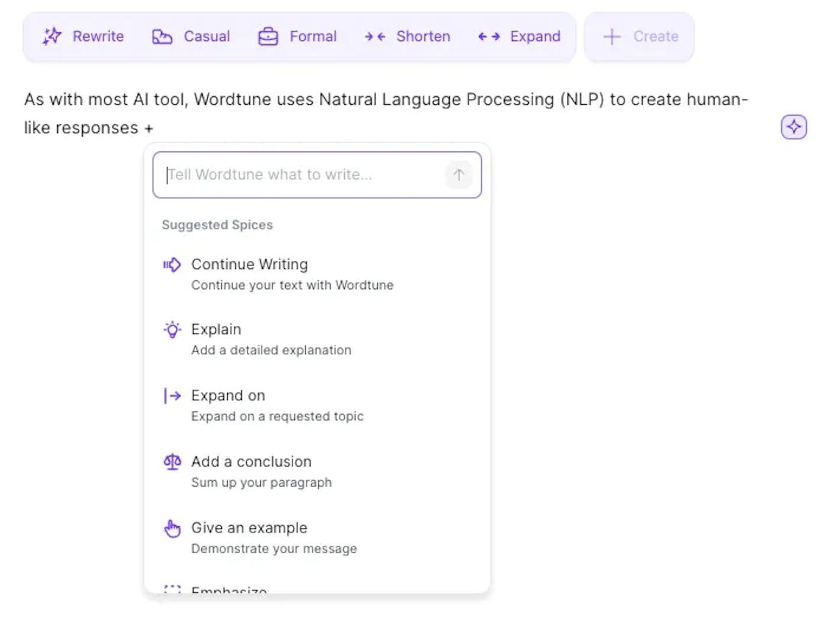Click the Casual shoe icon
839x644 pixels.
162,36
